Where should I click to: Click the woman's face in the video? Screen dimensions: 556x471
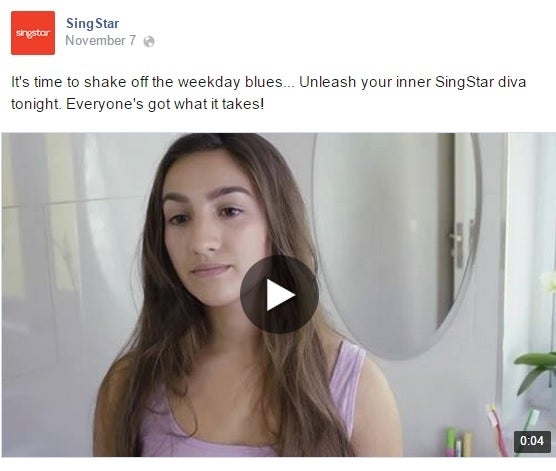point(213,231)
